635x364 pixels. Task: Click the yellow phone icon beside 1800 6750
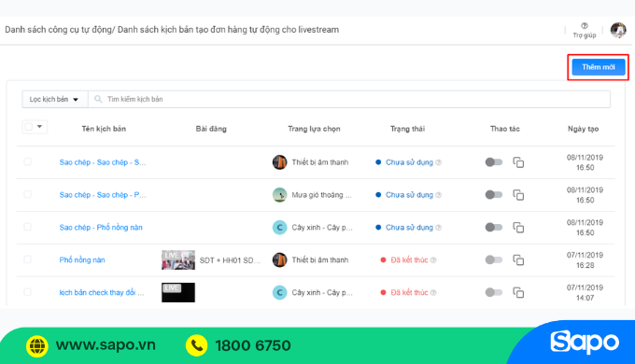[197, 345]
